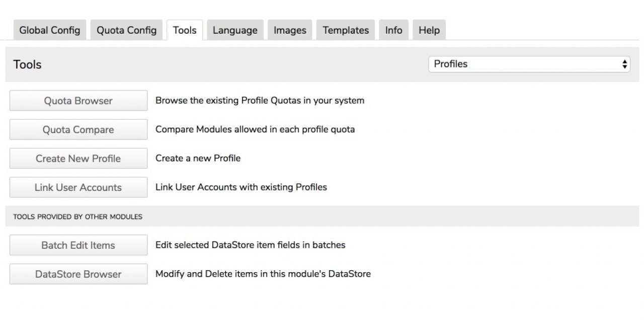Screen dimensions: 644x320
Task: Click the Quota Browser button
Action: coord(78,101)
